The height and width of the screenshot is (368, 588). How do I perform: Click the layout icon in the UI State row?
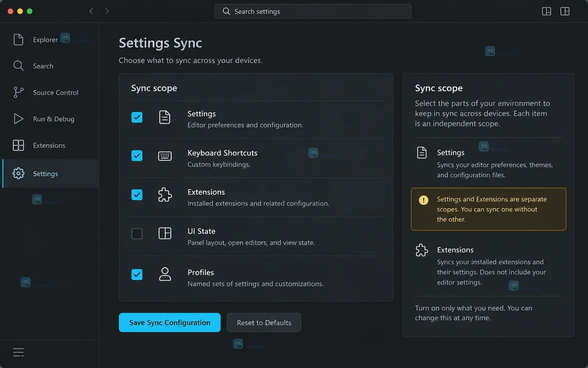click(165, 233)
